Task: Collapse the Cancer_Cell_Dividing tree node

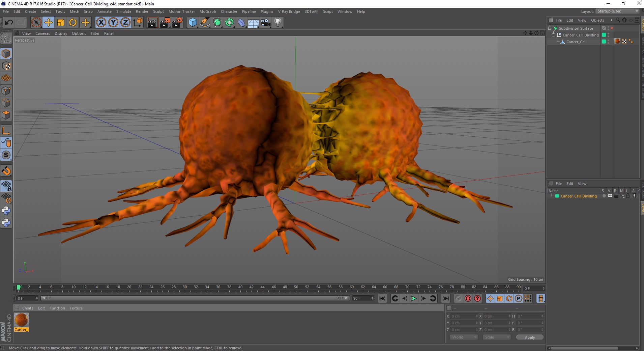Action: 554,35
